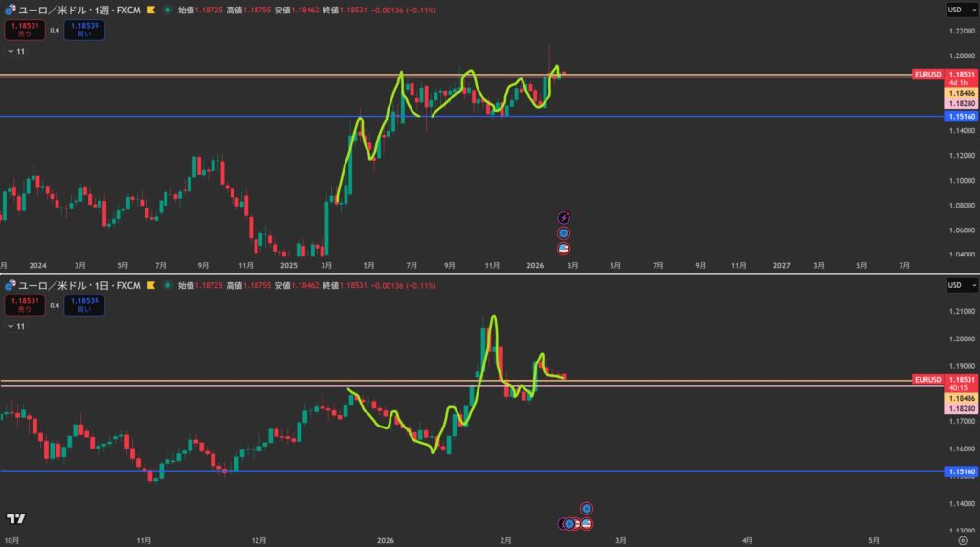Screen dimensions: 980x547
Task: Select the blue 1.15160 price label, weekly chart
Action: click(x=961, y=116)
